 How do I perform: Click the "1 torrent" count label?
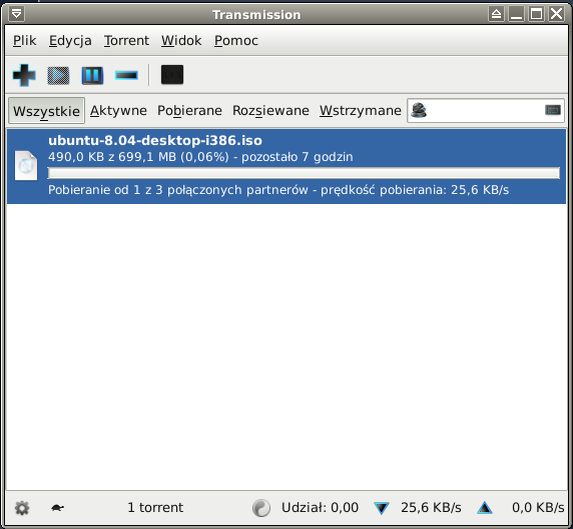[155, 507]
